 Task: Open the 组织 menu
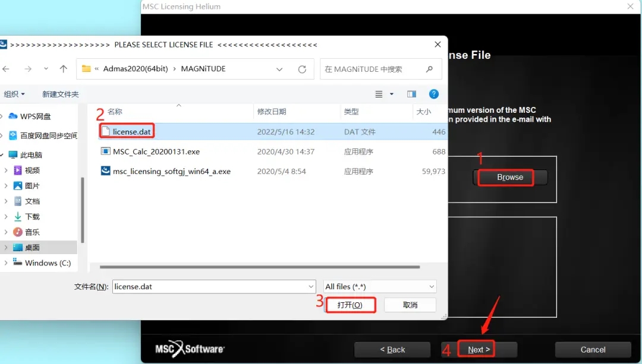[14, 94]
